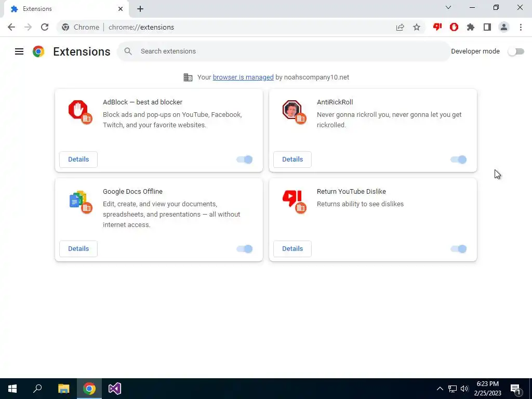Open the volume tray icon

[464, 389]
